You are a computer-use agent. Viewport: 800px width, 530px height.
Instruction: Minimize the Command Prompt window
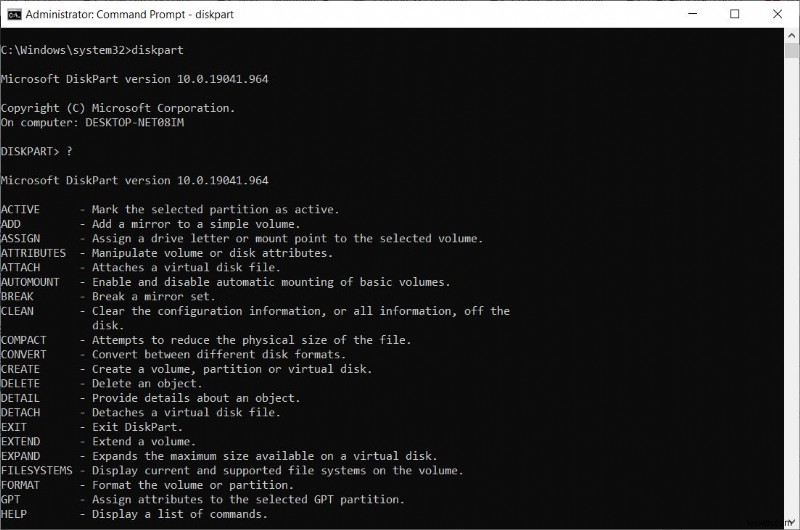click(x=689, y=14)
